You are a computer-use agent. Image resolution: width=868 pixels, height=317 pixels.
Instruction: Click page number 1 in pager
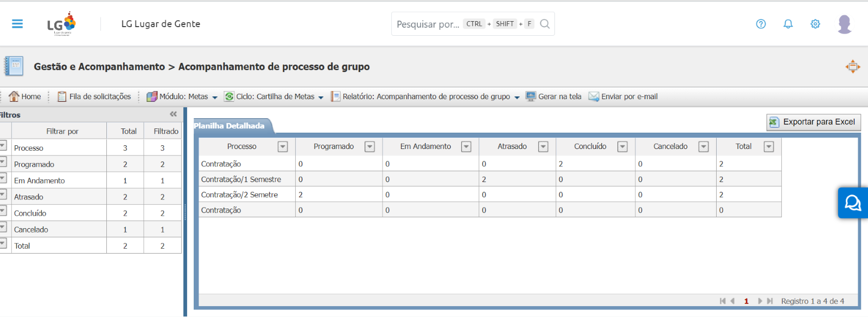pyautogui.click(x=746, y=301)
